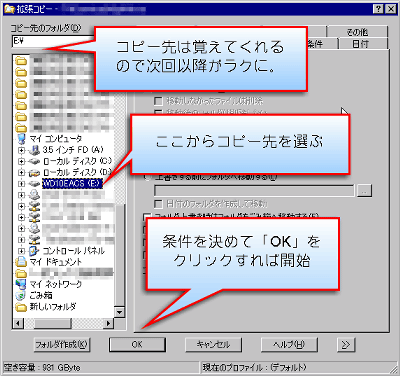Click the folder tree's scroll-down arrow
This screenshot has width=400, height=376.
coord(119,312)
